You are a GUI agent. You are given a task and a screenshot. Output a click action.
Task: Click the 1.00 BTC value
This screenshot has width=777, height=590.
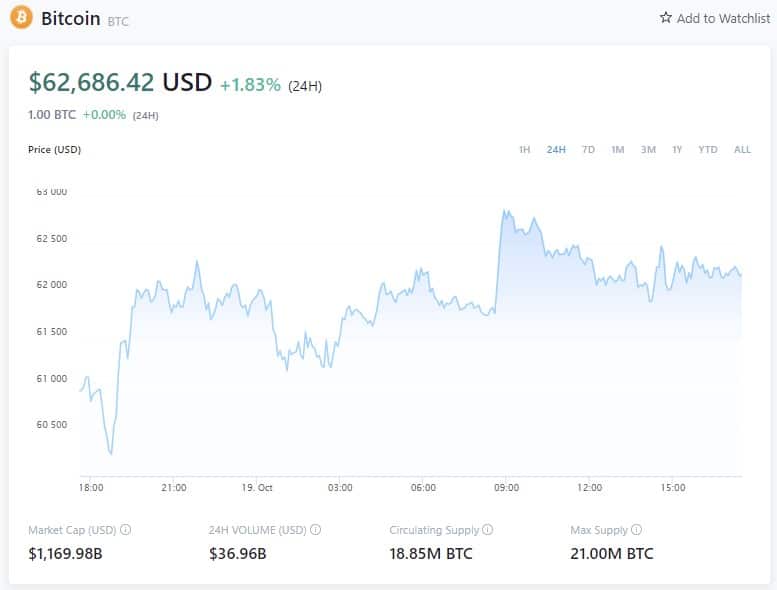pos(52,115)
